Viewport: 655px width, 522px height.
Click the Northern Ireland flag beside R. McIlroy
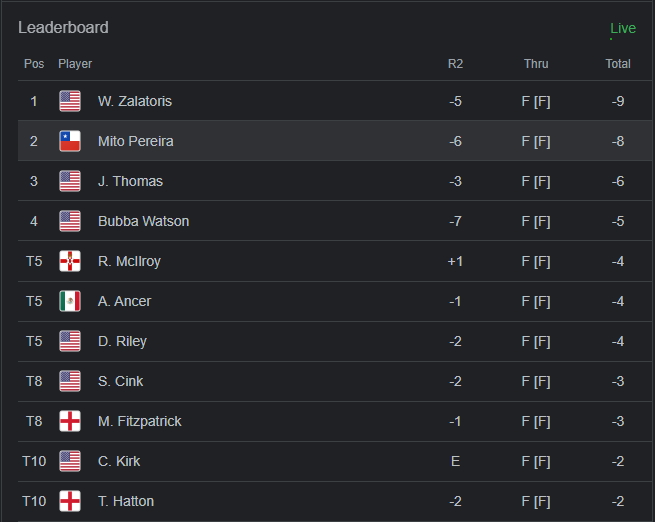[x=70, y=261]
